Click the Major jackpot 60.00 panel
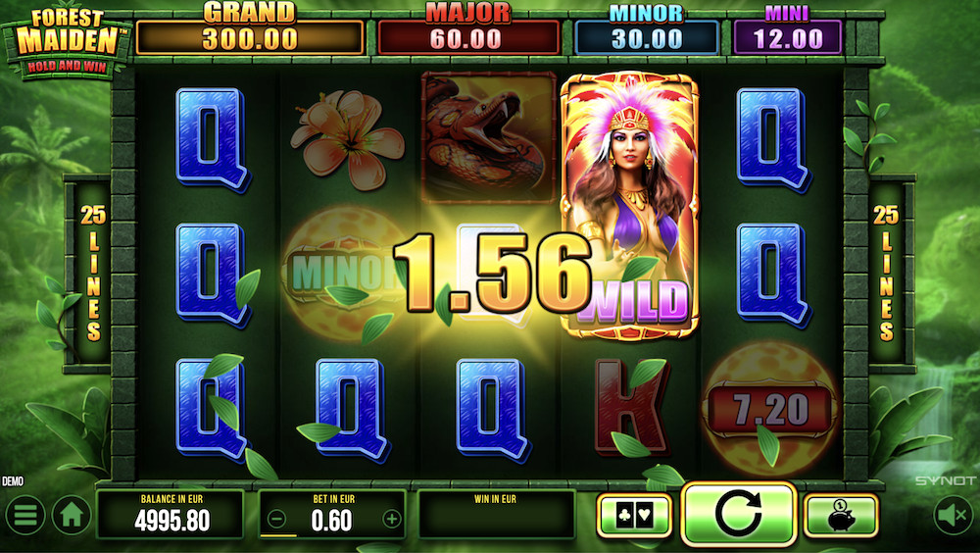980x553 pixels. click(468, 37)
